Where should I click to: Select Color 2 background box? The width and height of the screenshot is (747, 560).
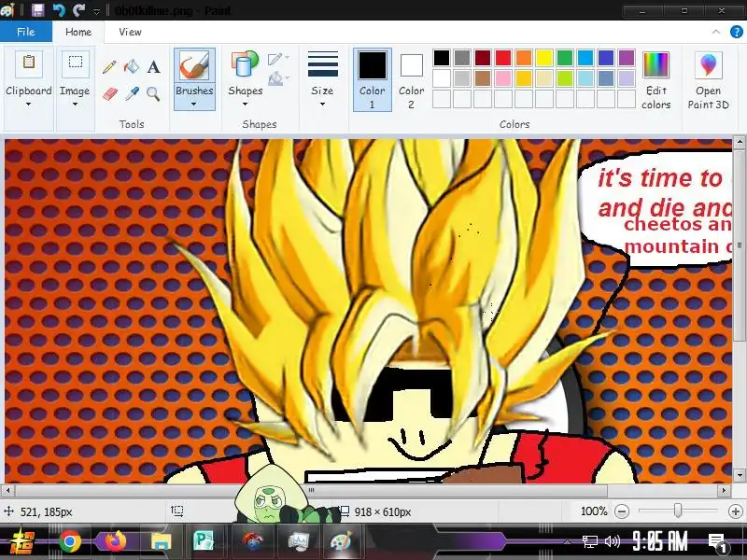(x=411, y=79)
